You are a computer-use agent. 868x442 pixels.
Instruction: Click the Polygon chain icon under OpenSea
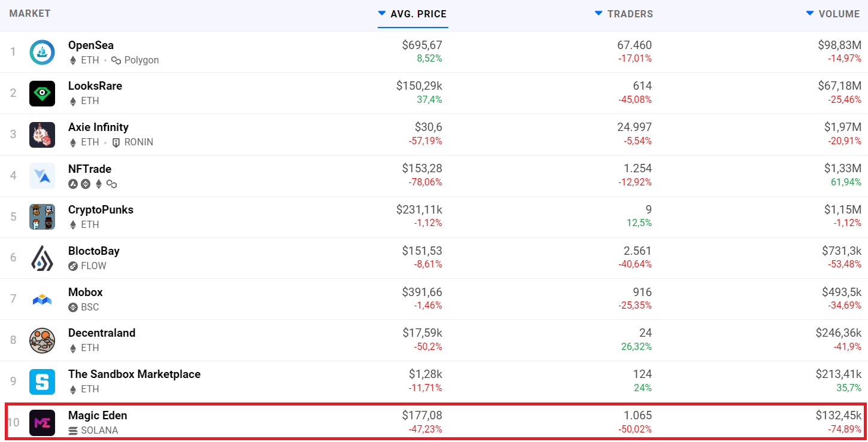point(116,60)
